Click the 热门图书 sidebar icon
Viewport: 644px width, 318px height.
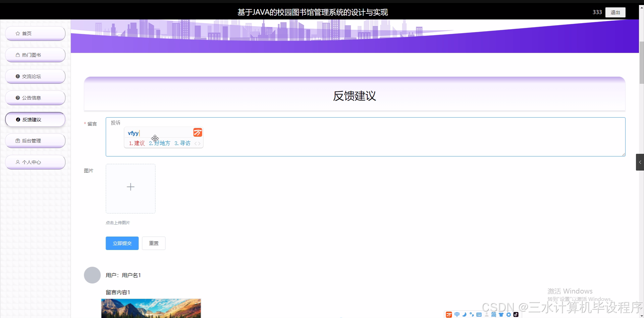(18, 55)
